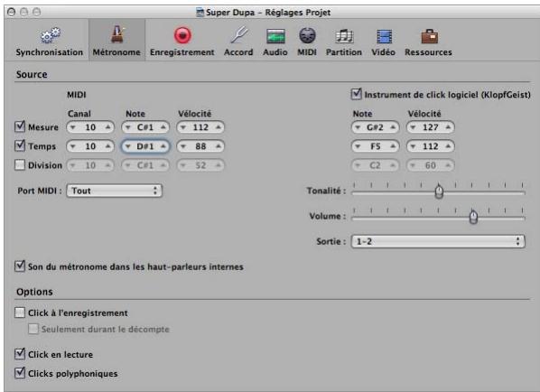Click the Temps D#1 note field
540x392 pixels.
[x=145, y=146]
